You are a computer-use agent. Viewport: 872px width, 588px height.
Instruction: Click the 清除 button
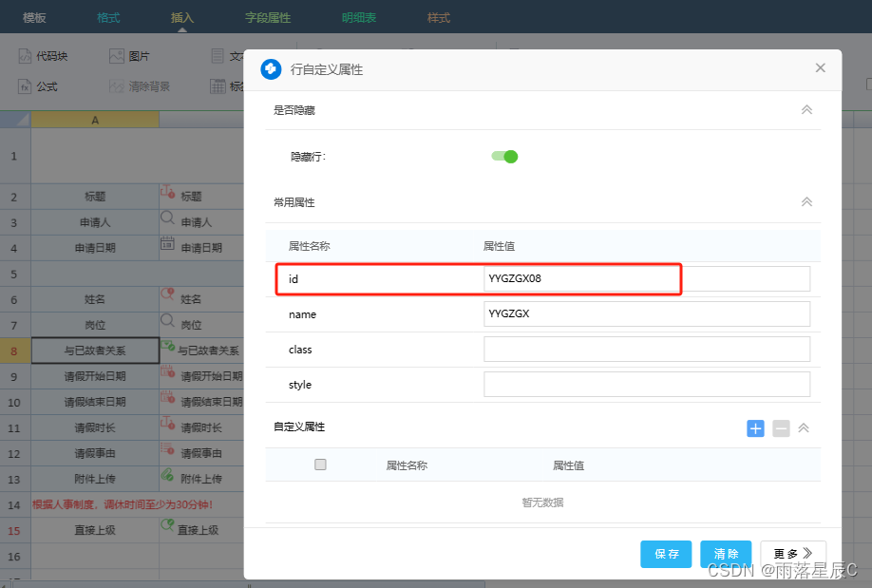(x=726, y=554)
